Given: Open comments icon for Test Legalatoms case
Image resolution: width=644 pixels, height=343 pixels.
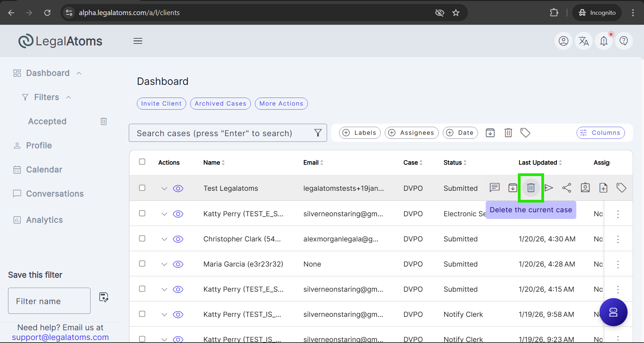Looking at the screenshot, I should pos(494,187).
